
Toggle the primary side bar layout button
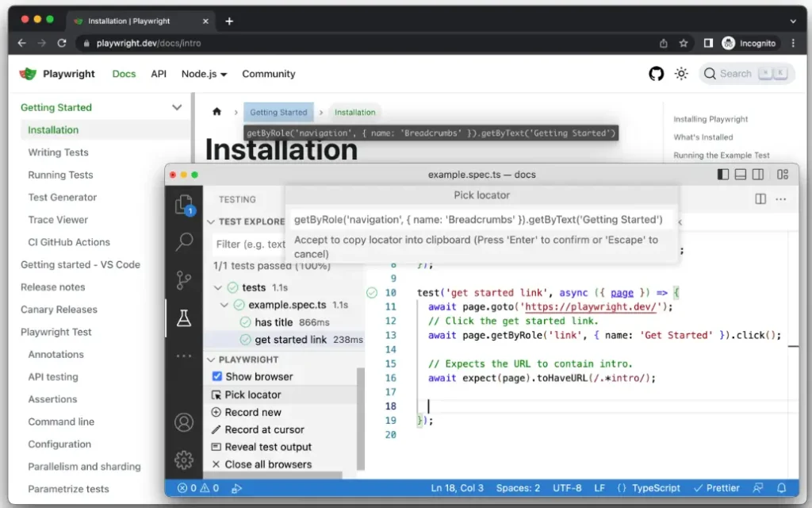pos(722,175)
